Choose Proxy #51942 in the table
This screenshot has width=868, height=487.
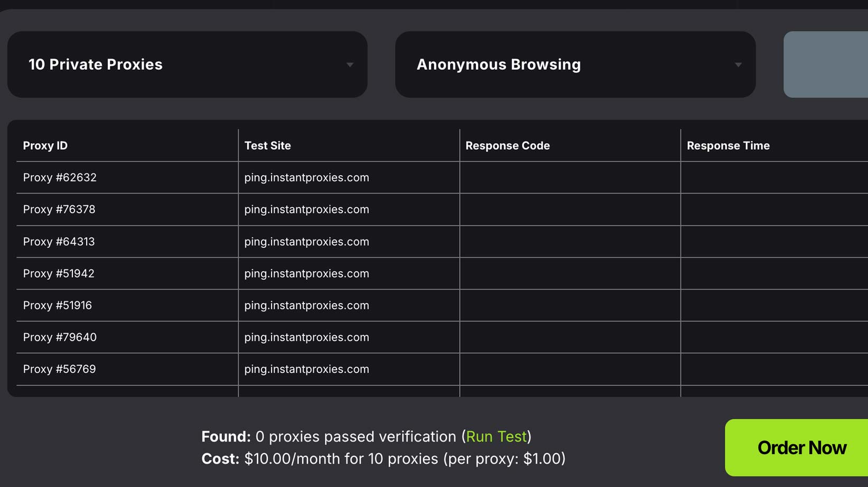coord(59,273)
